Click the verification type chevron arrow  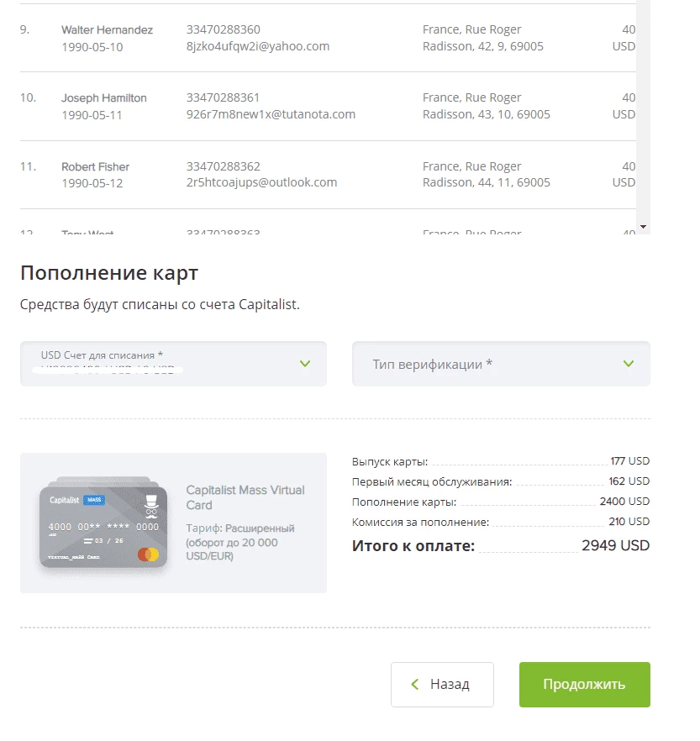point(629,364)
